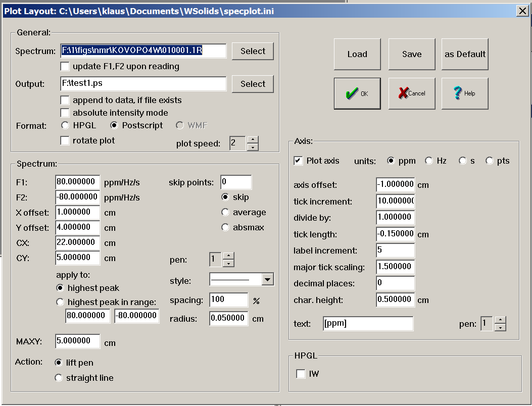The height and width of the screenshot is (406, 532).
Task: Click the axis text field showing [ppm]
Action: [x=368, y=324]
